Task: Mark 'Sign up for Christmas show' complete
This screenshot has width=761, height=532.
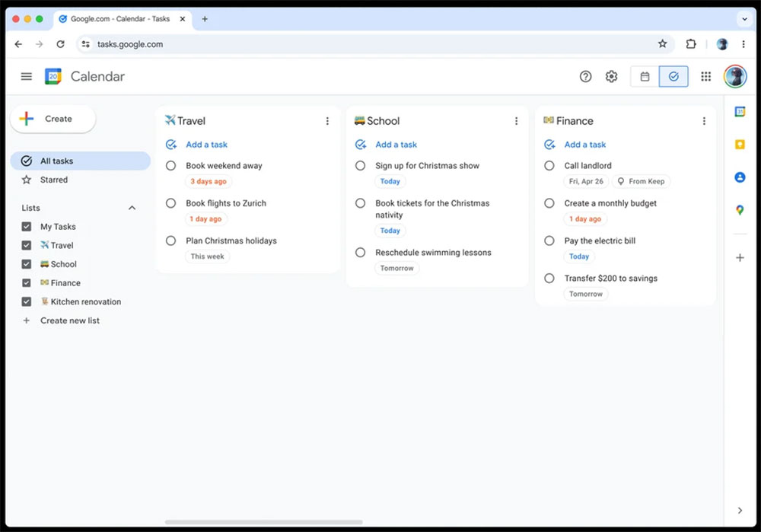Action: [x=360, y=165]
